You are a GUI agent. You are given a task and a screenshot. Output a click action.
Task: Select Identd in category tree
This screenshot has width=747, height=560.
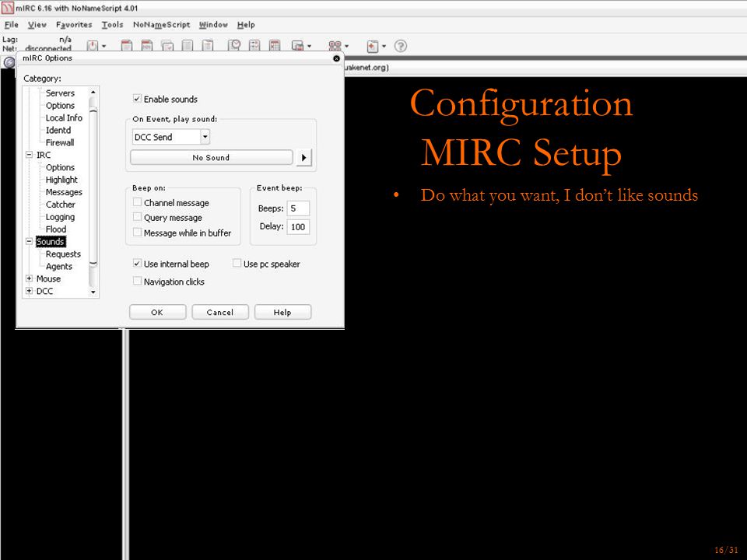pos(58,130)
